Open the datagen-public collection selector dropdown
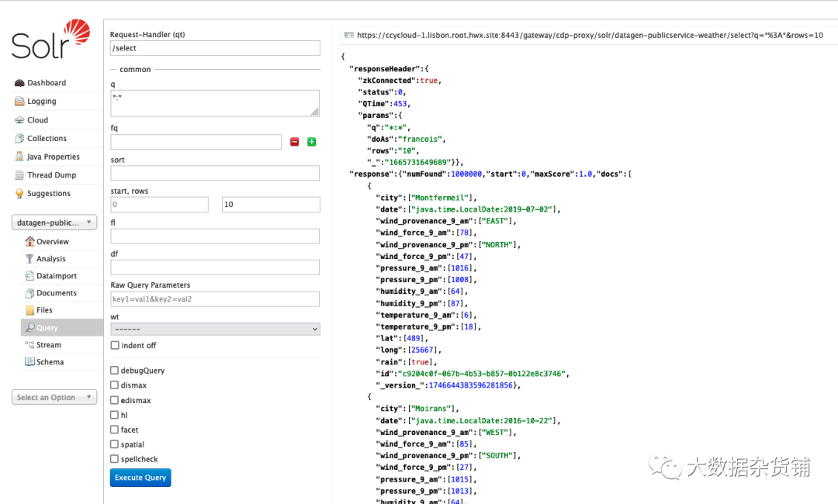The height and width of the screenshot is (504, 838). pos(54,222)
